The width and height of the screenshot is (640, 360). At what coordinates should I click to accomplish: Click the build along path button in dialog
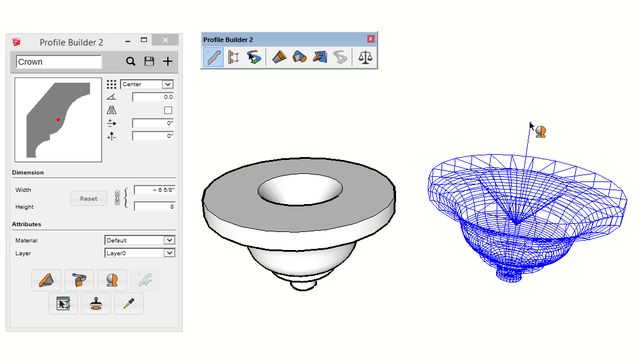[79, 280]
